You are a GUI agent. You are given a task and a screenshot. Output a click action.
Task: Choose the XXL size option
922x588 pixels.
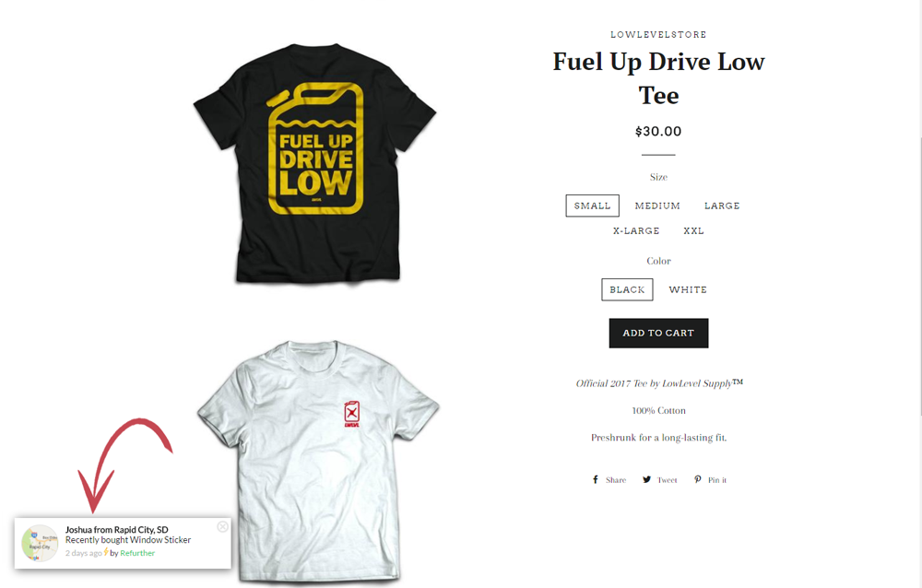pos(694,231)
